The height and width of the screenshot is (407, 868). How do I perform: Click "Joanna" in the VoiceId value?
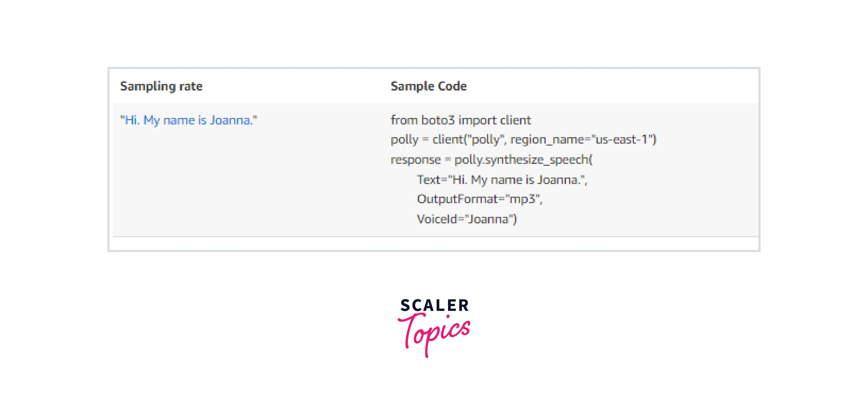point(488,219)
